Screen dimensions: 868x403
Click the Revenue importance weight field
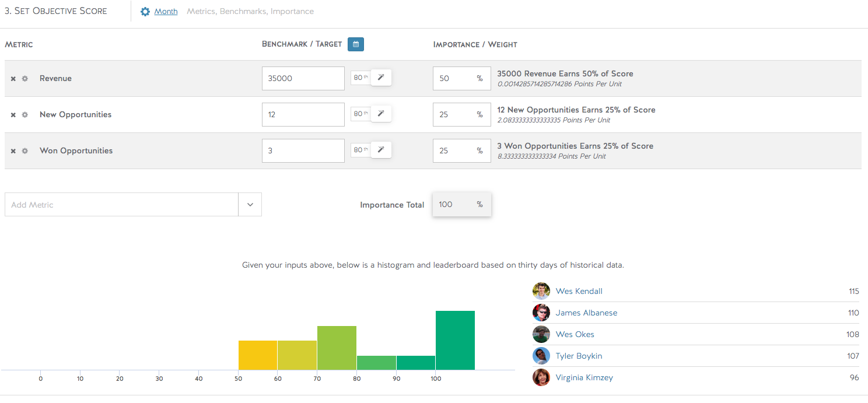tap(455, 78)
